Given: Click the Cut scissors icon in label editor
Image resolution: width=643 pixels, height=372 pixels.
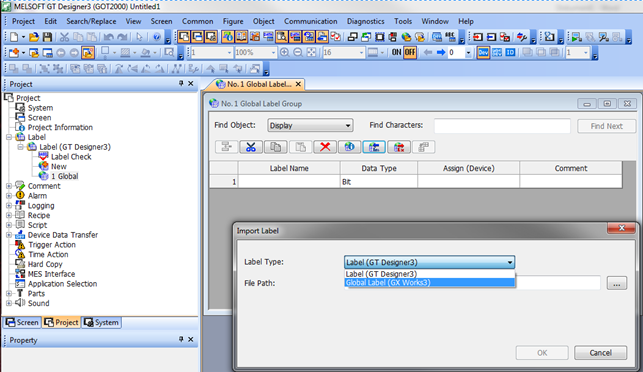Looking at the screenshot, I should pos(251,147).
